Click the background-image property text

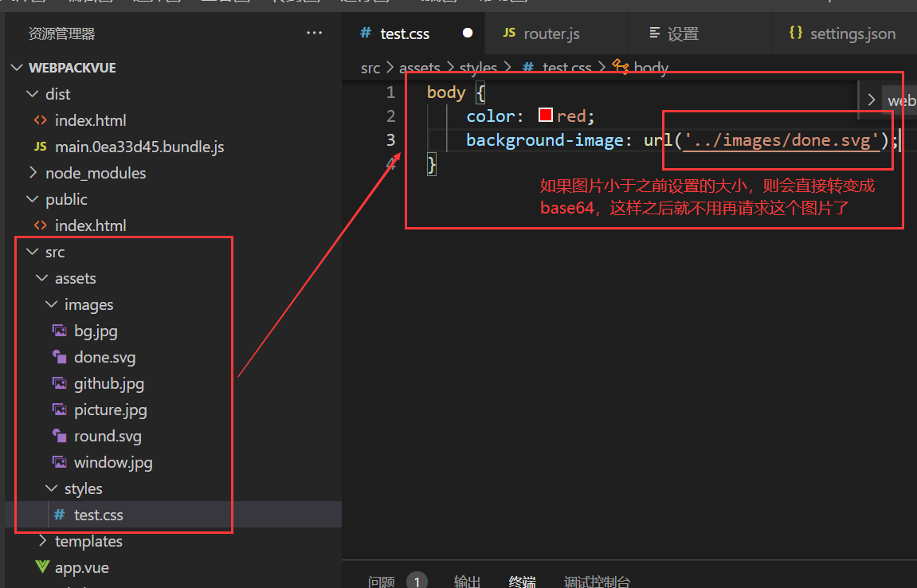pyautogui.click(x=544, y=140)
